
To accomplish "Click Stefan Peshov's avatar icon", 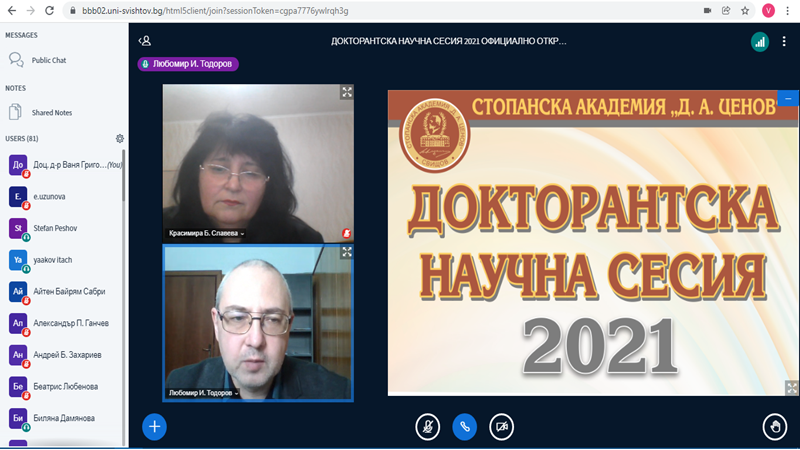I will [x=18, y=228].
